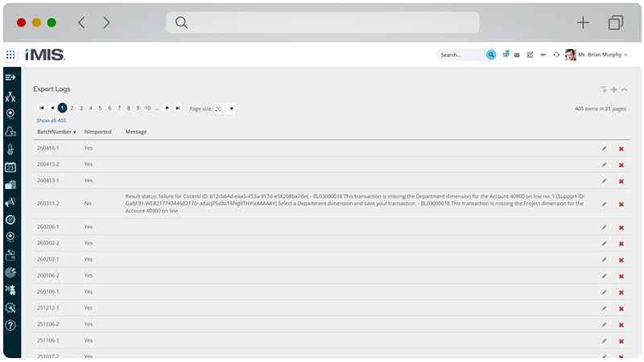Edit the 260416-1 batch row
The width and height of the screenshot is (644, 362).
(x=605, y=149)
